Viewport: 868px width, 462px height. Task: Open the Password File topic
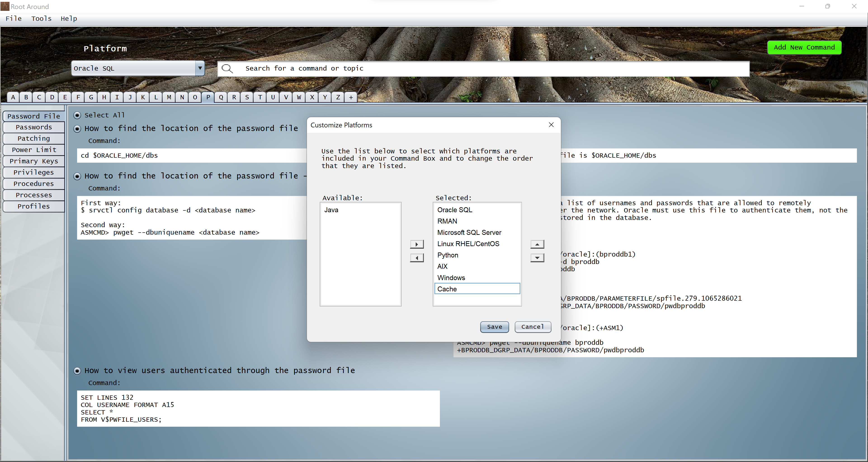pos(34,116)
